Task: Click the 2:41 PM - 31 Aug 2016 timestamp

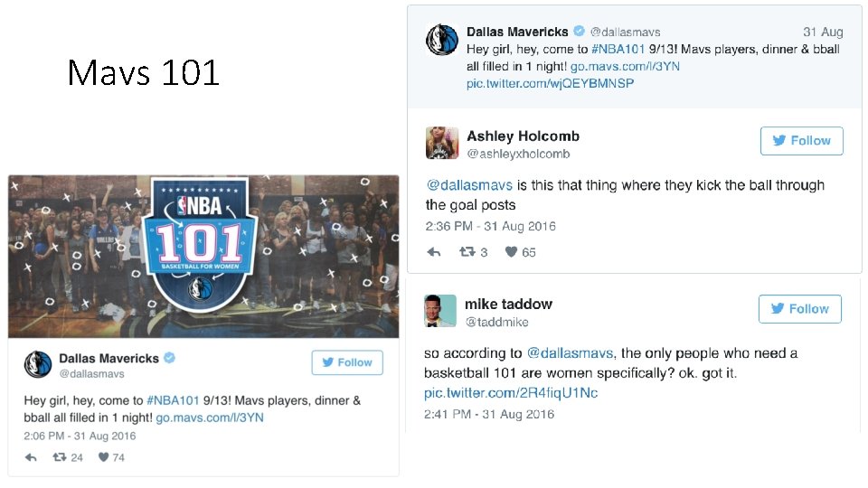Action: point(489,415)
